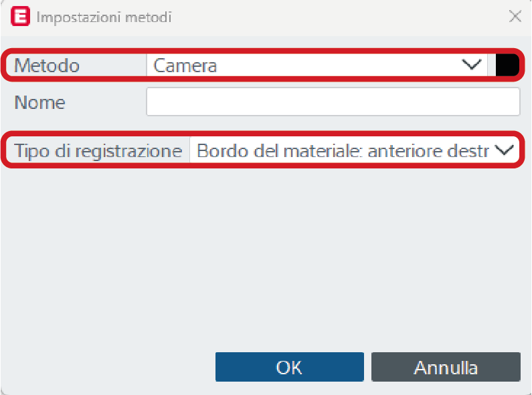The height and width of the screenshot is (395, 532).
Task: Click the title bar right of the title
Action: 339,17
